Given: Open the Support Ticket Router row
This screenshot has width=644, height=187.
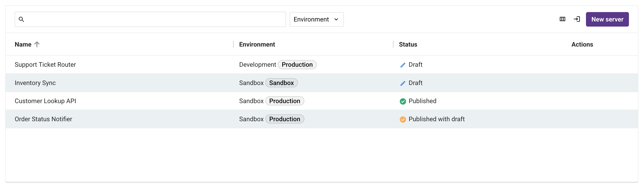Looking at the screenshot, I should coord(321,64).
